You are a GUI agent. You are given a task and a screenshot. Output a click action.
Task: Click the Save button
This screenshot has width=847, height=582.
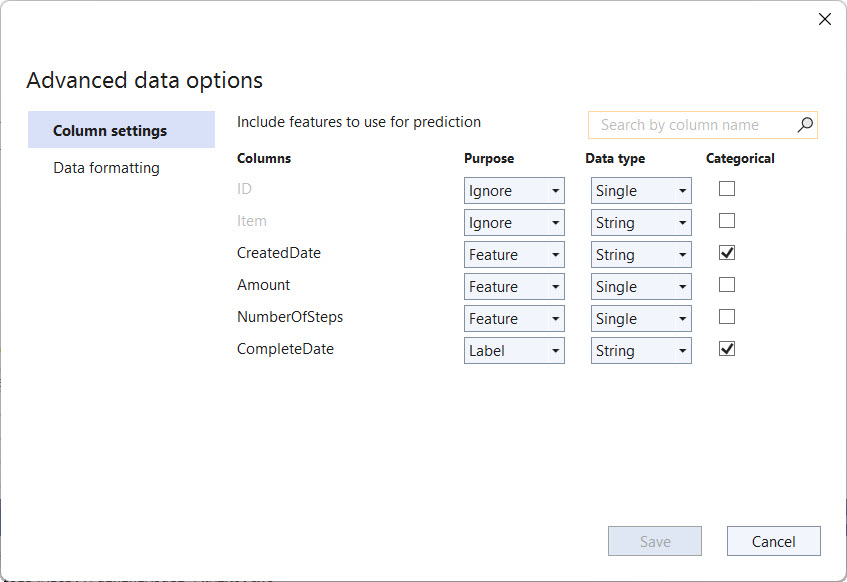point(654,540)
